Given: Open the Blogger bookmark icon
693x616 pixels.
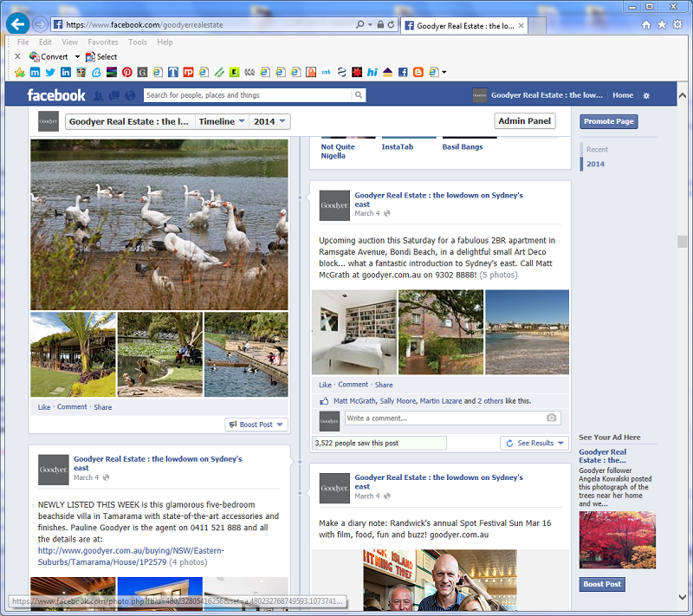Looking at the screenshot, I should 418,72.
